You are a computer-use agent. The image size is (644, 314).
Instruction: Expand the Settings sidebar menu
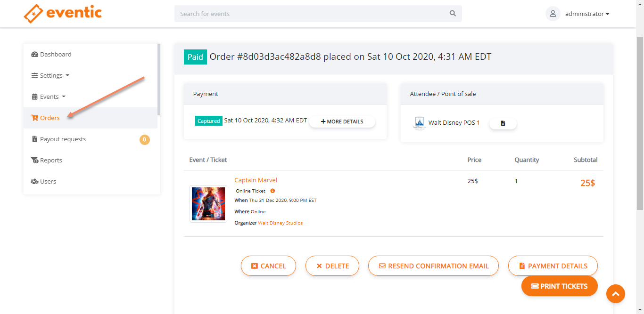[x=51, y=75]
